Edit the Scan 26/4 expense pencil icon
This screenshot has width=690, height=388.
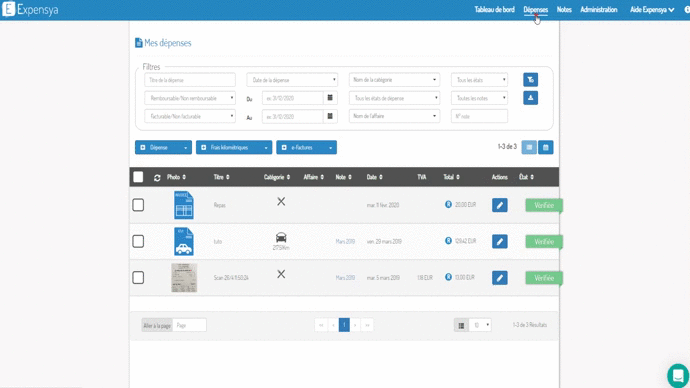point(499,278)
